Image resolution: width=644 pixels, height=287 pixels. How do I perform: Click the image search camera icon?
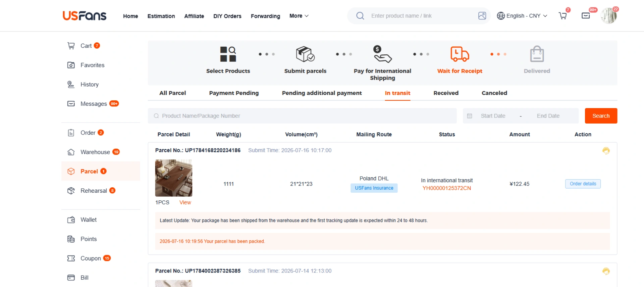pos(482,16)
